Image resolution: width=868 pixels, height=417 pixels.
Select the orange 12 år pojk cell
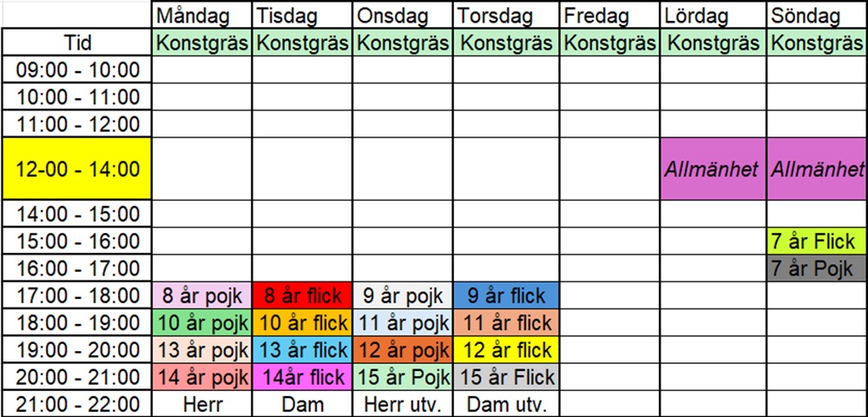pyautogui.click(x=403, y=350)
